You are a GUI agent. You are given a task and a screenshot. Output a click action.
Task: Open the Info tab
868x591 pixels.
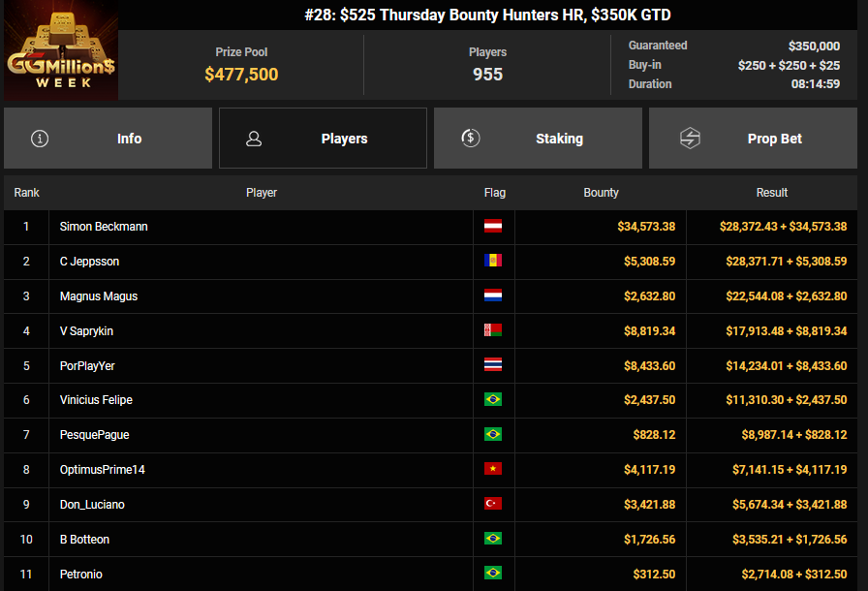click(108, 139)
